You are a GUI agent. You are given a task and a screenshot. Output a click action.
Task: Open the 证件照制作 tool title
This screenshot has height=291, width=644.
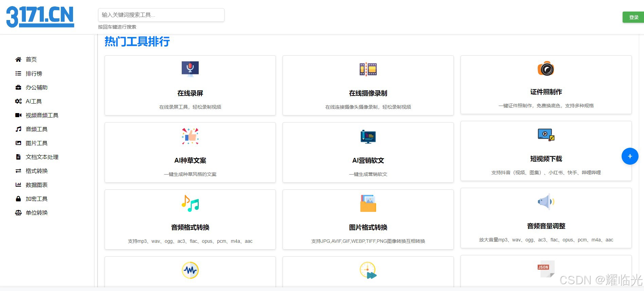tap(546, 92)
